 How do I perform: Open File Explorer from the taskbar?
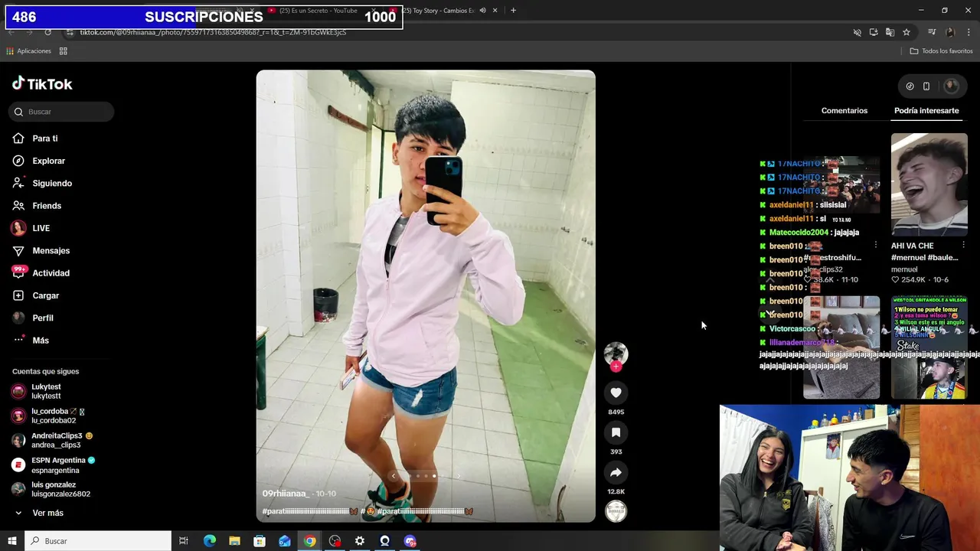click(234, 541)
